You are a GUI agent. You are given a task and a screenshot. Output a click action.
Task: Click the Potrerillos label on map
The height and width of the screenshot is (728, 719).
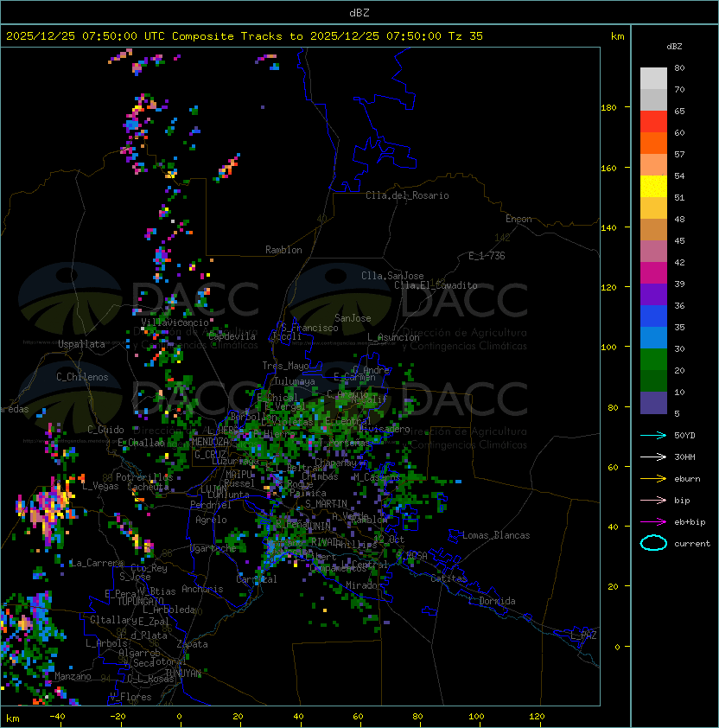(144, 476)
